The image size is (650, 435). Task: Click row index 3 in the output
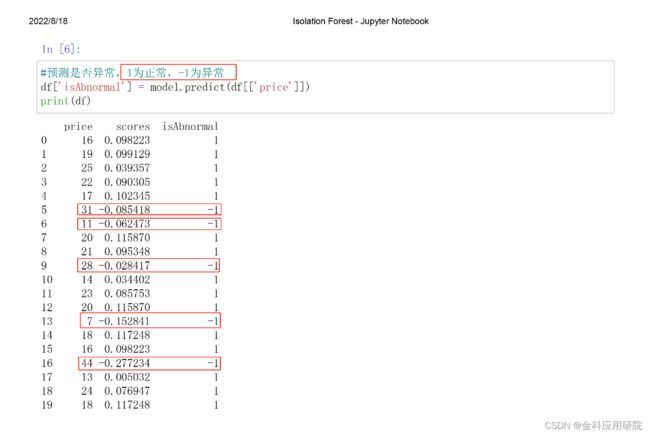click(x=44, y=182)
